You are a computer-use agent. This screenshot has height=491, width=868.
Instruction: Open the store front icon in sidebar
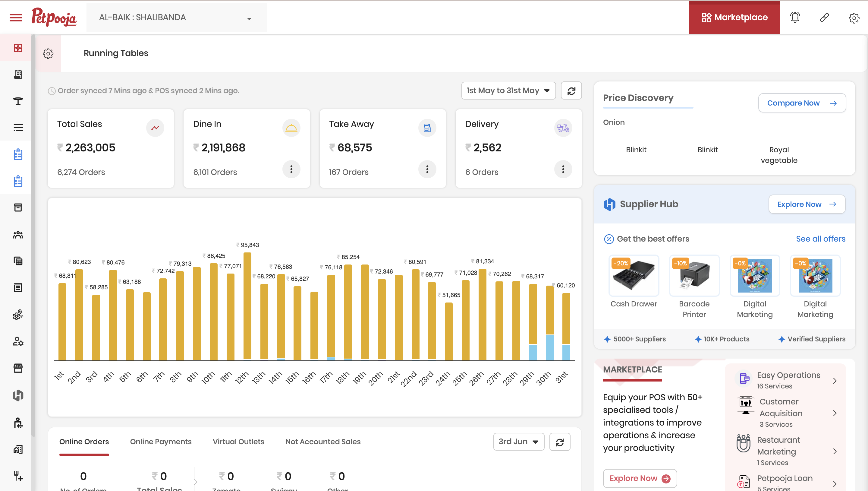[18, 368]
